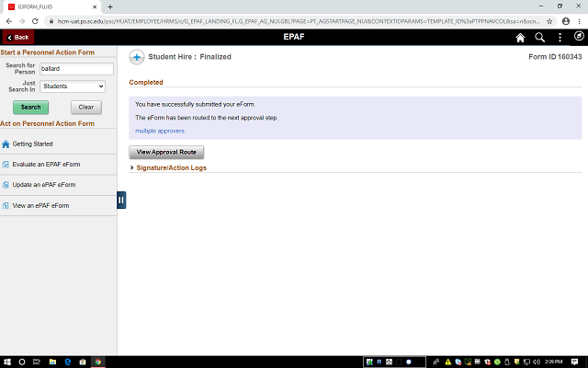Click the Evaluate an EPAF eForm icon

click(x=6, y=165)
